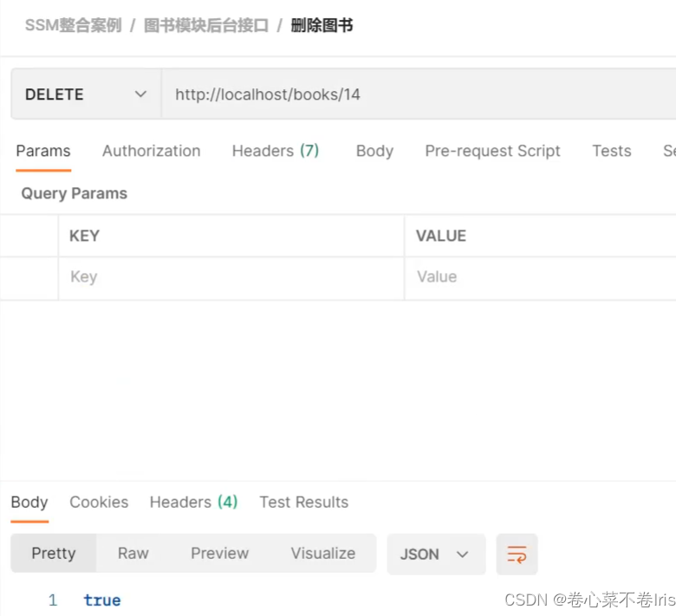This screenshot has width=689, height=616.
Task: Open the JSON format dropdown
Action: pyautogui.click(x=436, y=554)
